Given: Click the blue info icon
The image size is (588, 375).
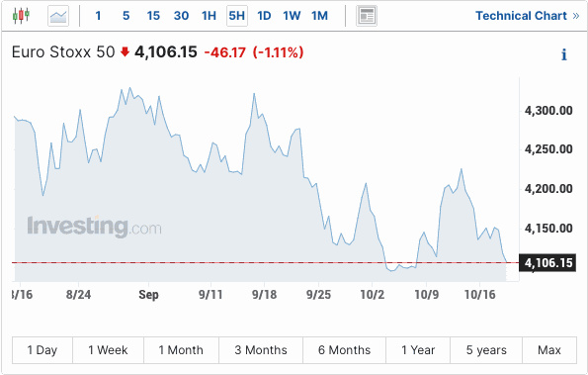Looking at the screenshot, I should pyautogui.click(x=564, y=54).
